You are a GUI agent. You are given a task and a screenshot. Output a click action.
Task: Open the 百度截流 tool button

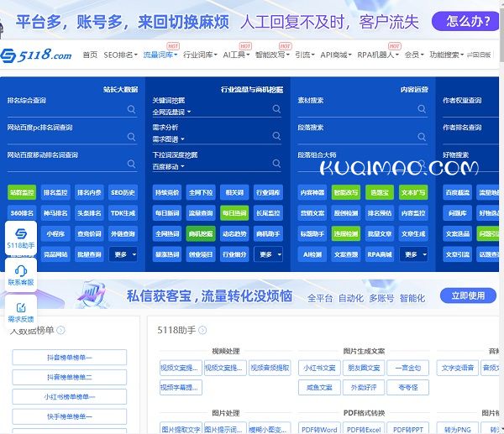coord(458,192)
